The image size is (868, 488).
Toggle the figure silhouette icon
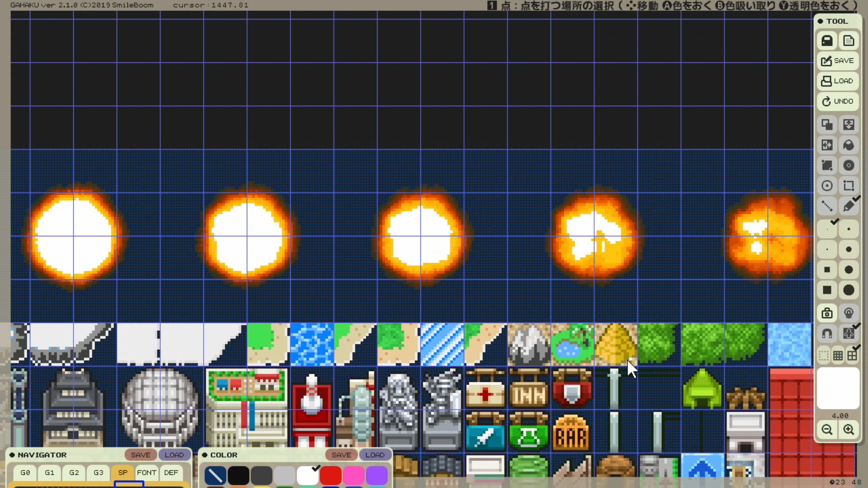pyautogui.click(x=849, y=333)
